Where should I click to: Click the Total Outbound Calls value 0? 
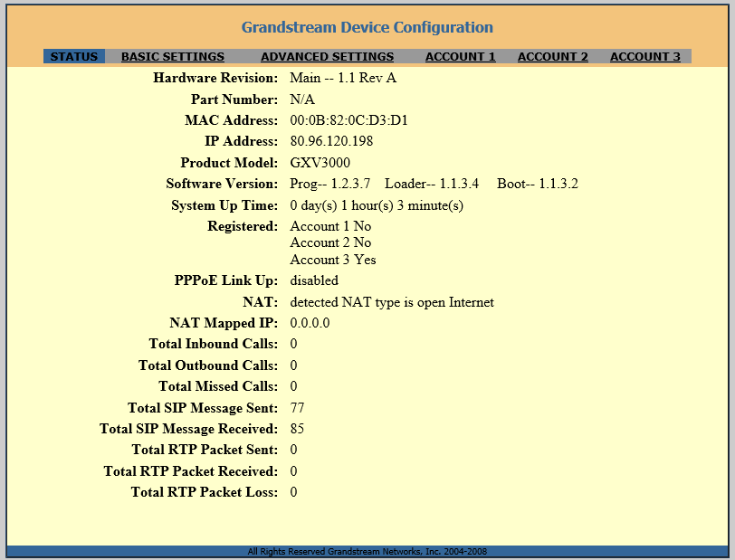tap(293, 365)
